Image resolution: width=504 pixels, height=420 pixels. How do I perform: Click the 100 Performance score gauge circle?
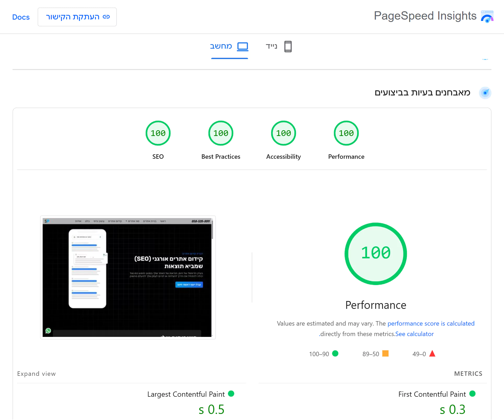click(x=376, y=253)
